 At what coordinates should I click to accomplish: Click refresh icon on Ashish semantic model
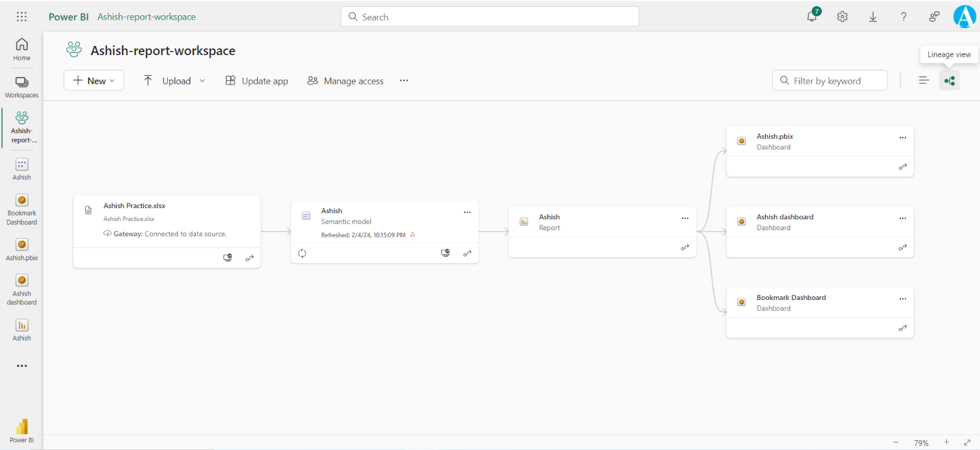(x=302, y=253)
